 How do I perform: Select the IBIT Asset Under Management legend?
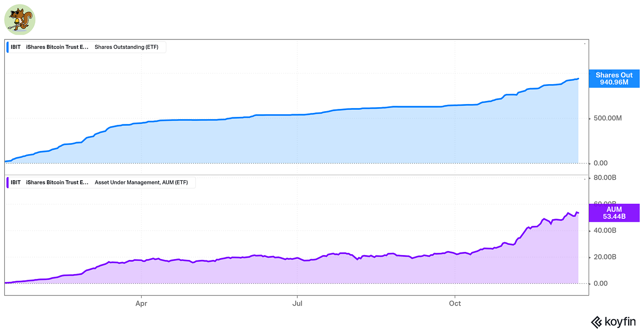coord(101,182)
